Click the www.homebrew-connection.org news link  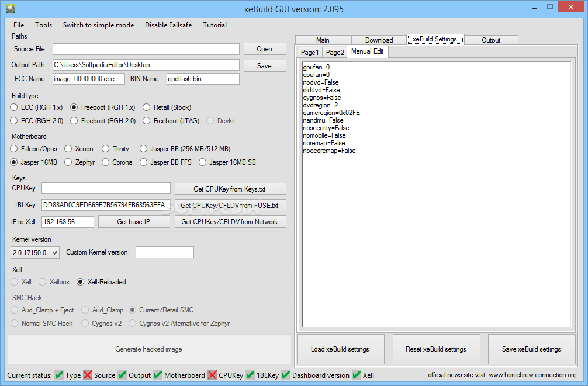coord(532,375)
